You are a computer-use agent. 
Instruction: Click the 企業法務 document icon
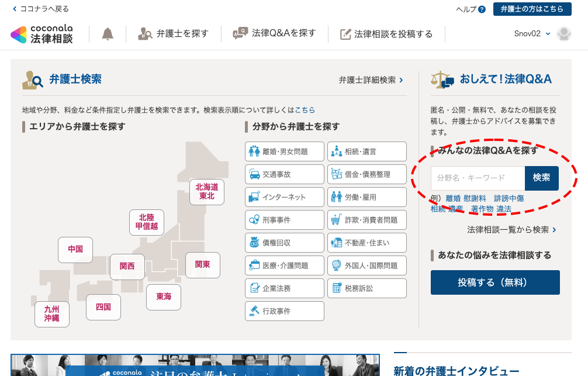tap(254, 288)
